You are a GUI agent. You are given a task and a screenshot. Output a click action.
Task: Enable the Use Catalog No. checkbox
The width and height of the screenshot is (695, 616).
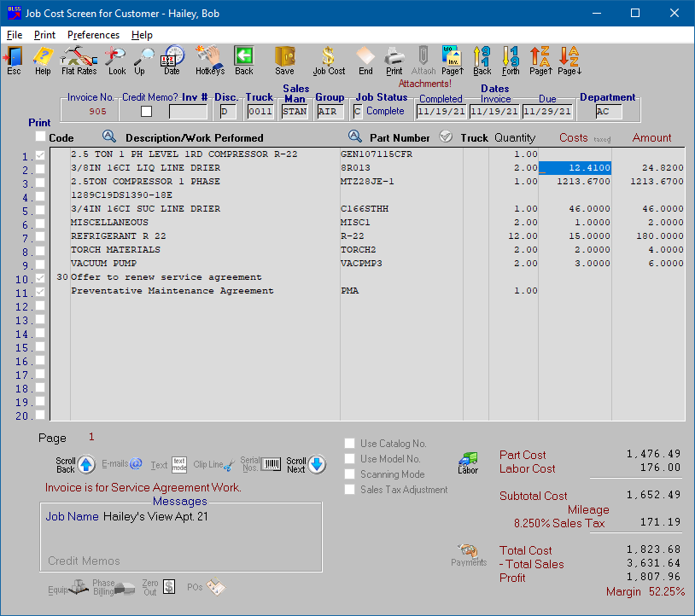click(x=350, y=443)
